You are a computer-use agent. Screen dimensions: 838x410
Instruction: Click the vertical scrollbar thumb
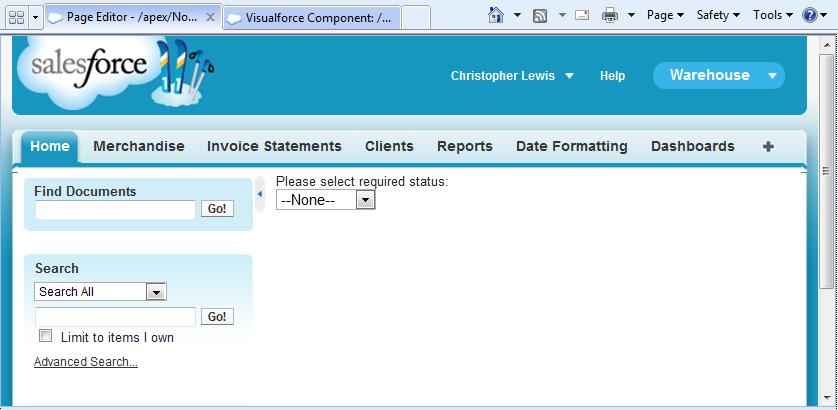click(826, 170)
